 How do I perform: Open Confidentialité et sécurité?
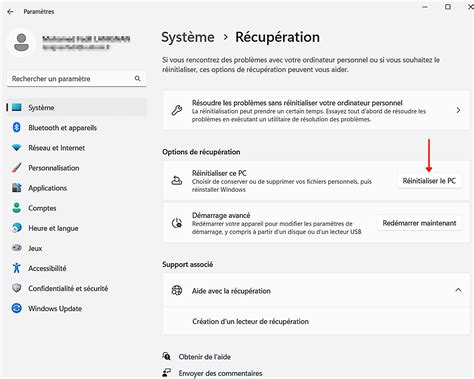tap(76, 288)
